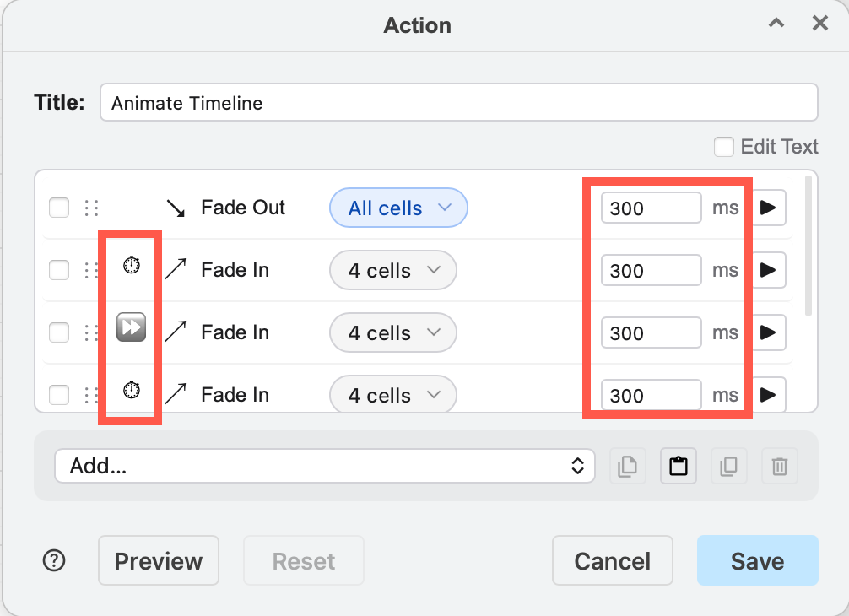Play the last Fade In step
849x616 pixels.
[769, 395]
